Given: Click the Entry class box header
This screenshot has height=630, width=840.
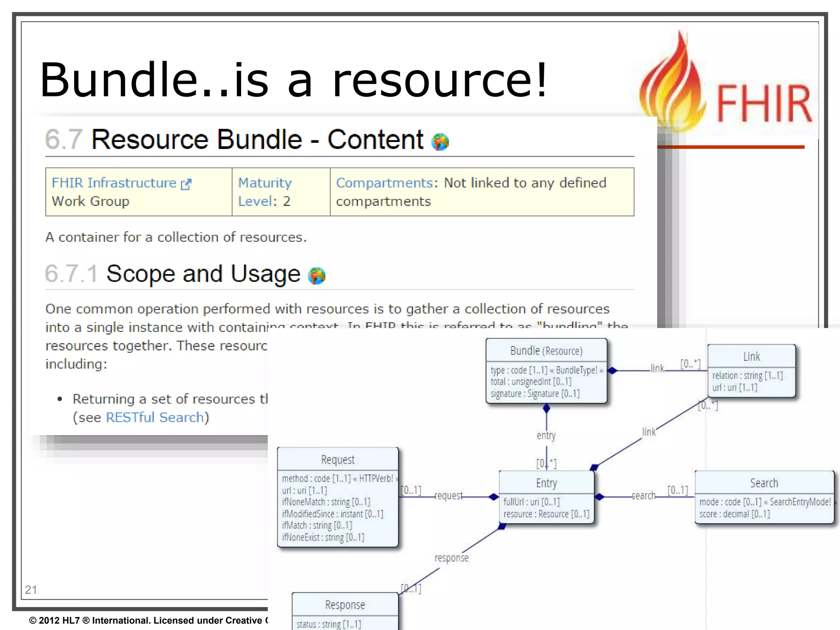Looking at the screenshot, I should point(546,483).
